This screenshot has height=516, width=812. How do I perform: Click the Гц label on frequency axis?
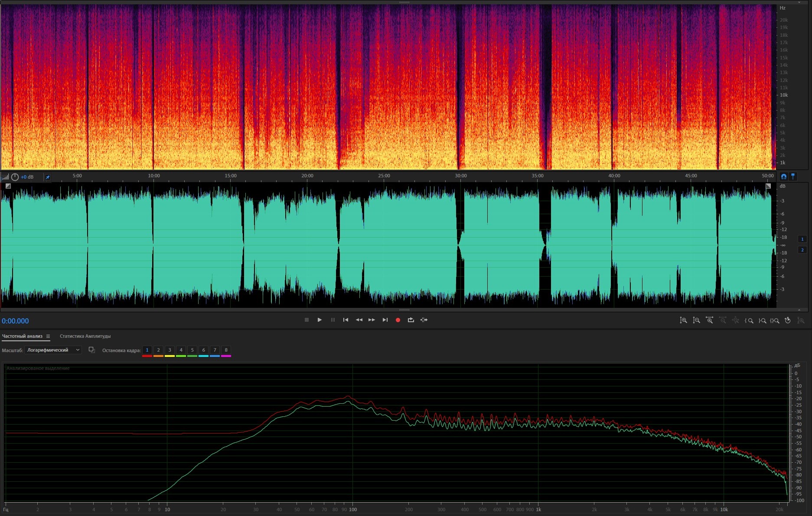(x=6, y=509)
